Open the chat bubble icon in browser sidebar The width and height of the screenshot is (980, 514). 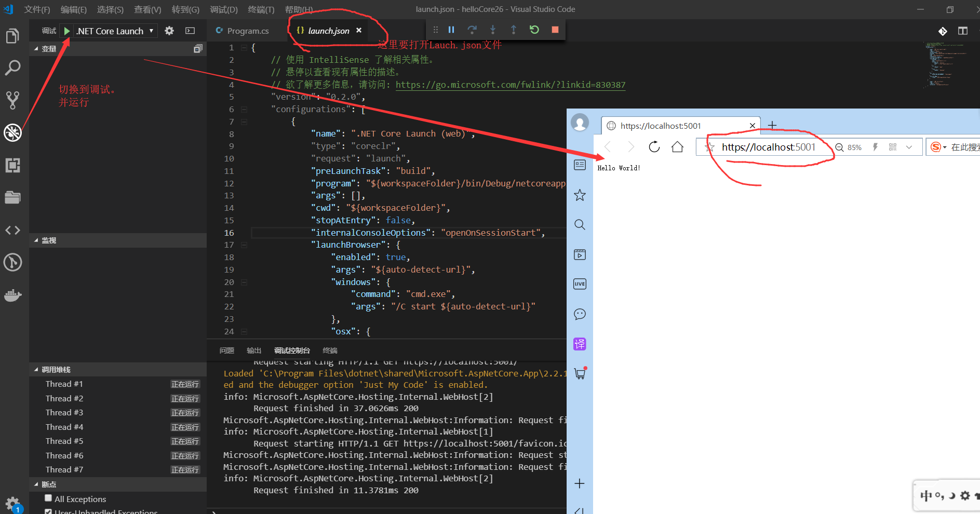(x=580, y=314)
